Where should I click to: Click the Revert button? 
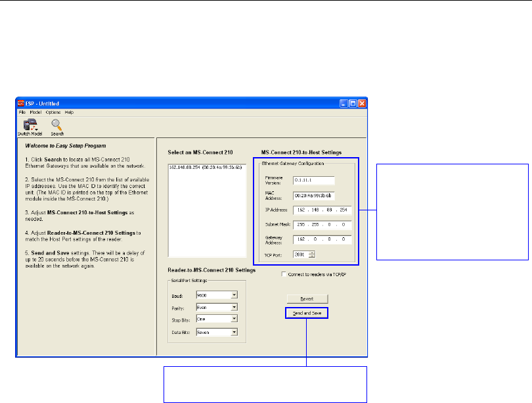[307, 298]
